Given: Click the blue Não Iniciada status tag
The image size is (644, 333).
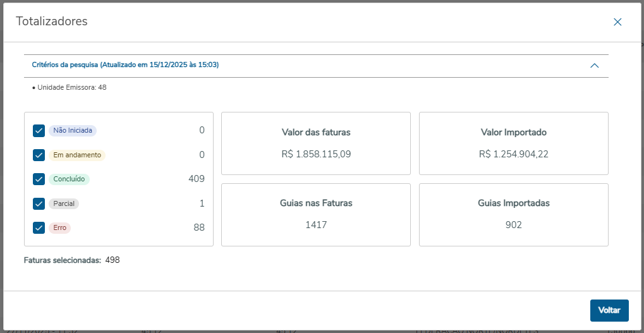Looking at the screenshot, I should (x=73, y=131).
